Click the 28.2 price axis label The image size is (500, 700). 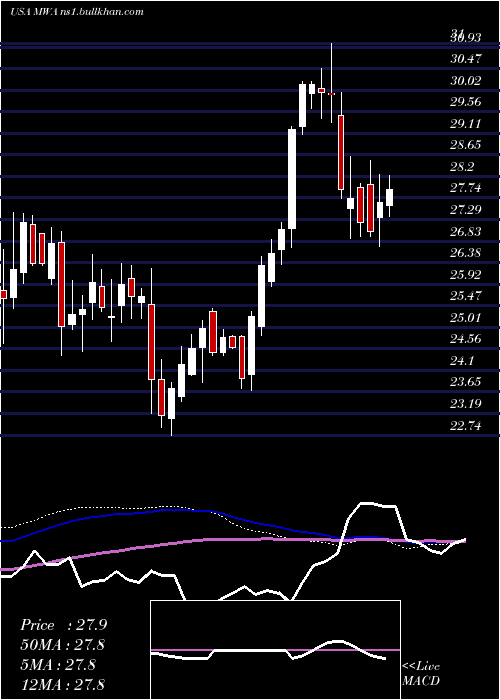(x=463, y=167)
